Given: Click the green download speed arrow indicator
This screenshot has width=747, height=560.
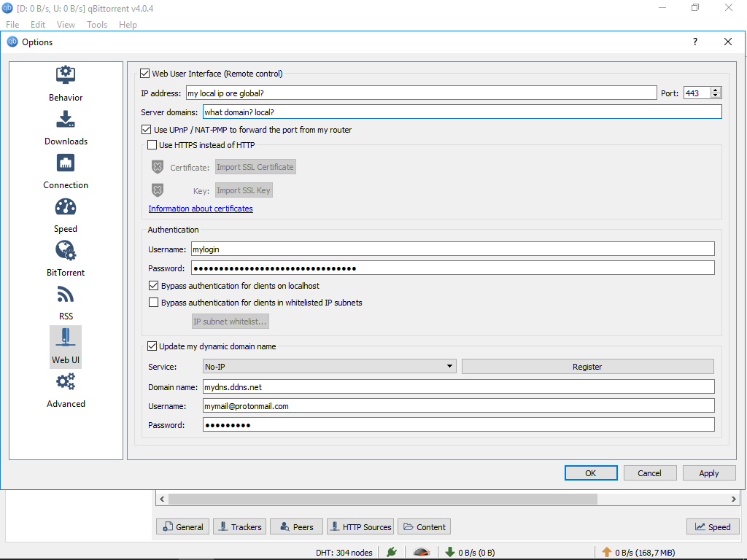Looking at the screenshot, I should coord(449,552).
